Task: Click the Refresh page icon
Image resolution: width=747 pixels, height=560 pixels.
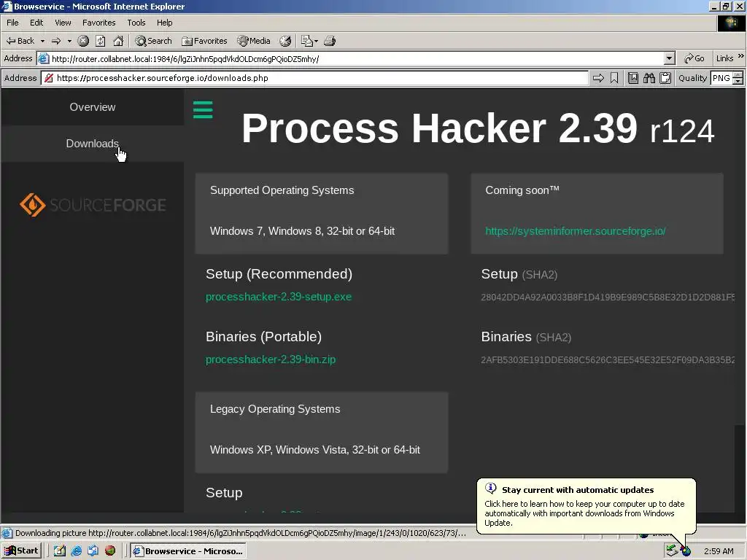Action: click(101, 41)
